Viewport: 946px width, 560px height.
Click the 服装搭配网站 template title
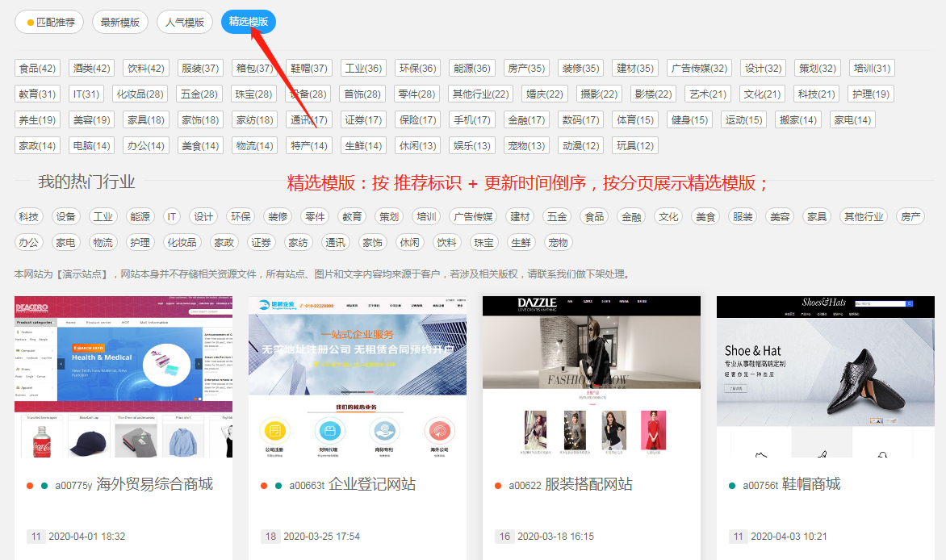point(588,484)
